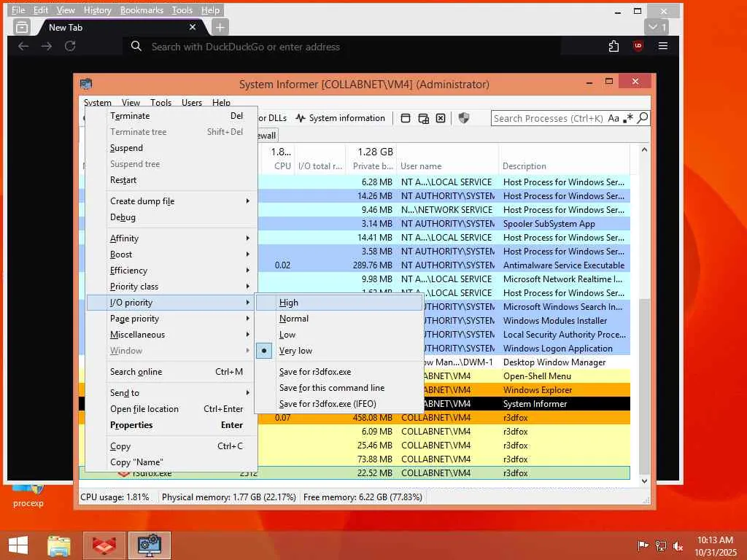Open the System information toolbar button
Viewport: 747px width, 560px height.
pyautogui.click(x=340, y=118)
